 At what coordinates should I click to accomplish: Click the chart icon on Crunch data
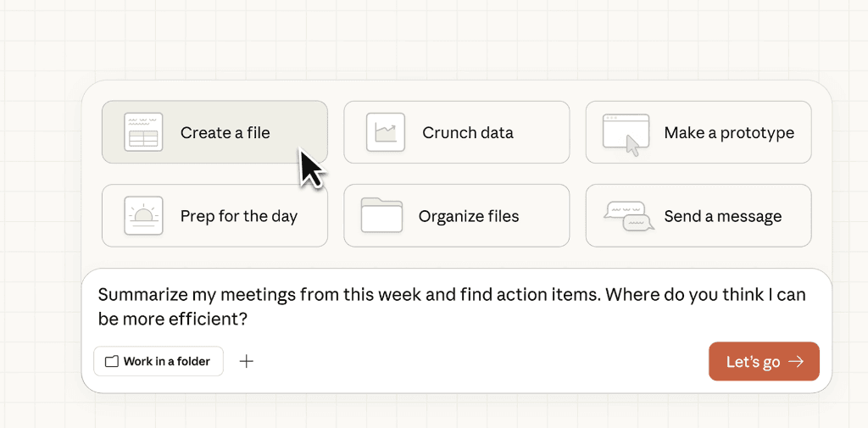[386, 132]
